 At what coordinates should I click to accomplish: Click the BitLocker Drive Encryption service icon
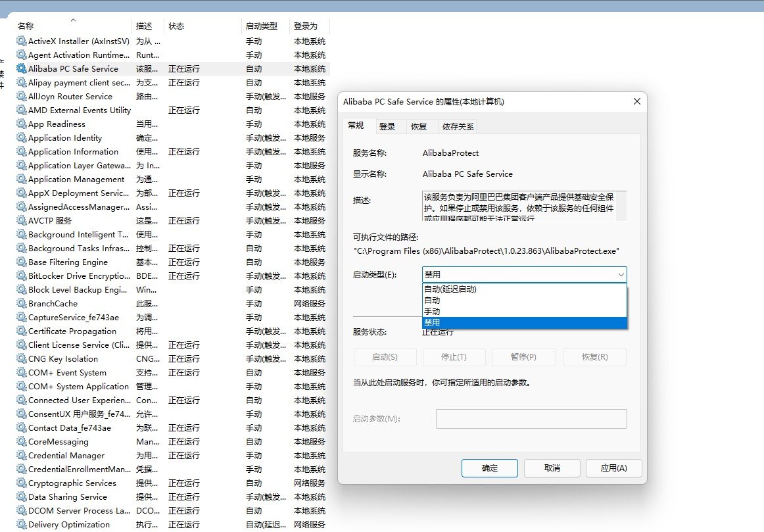point(20,276)
